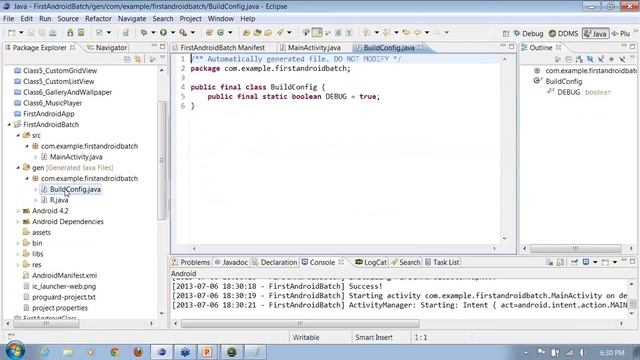Toggle Hide Local Types in Outline
640x360 pixels.
622,60
